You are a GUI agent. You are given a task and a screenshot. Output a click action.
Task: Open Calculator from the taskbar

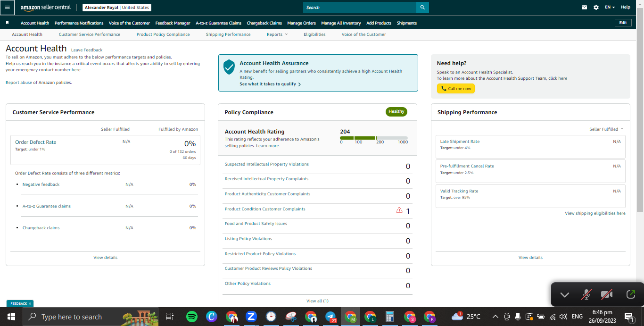point(390,317)
